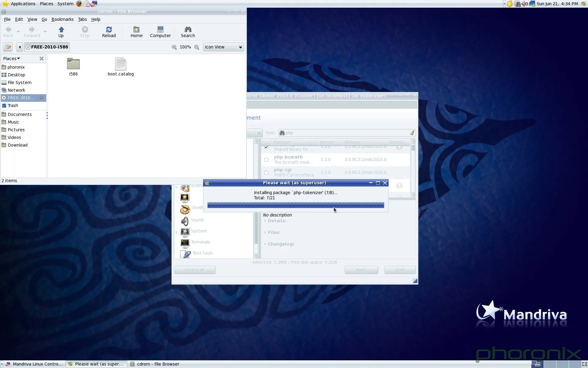588x368 pixels.
Task: Click the clock showing Sun Jun 21
Action: [x=557, y=4]
